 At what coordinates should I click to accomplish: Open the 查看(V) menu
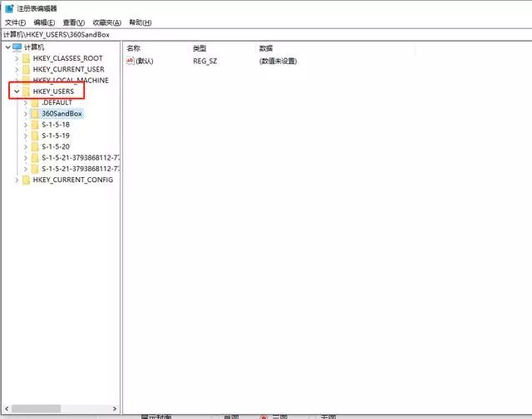pyautogui.click(x=74, y=22)
